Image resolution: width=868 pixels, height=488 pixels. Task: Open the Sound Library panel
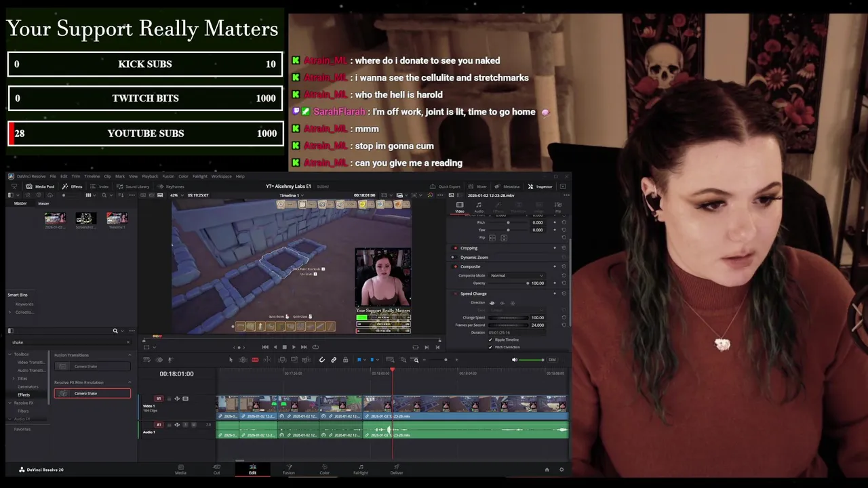pos(133,186)
